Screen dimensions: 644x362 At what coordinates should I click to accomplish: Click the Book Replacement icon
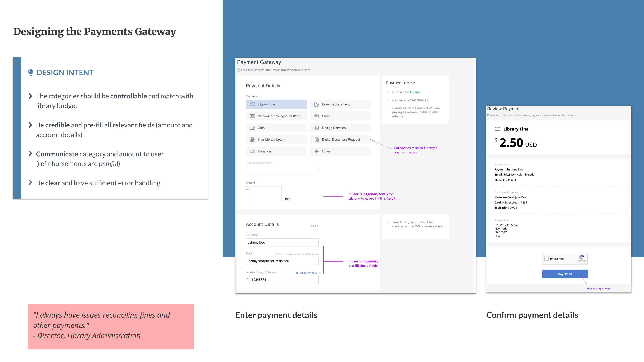click(x=317, y=104)
